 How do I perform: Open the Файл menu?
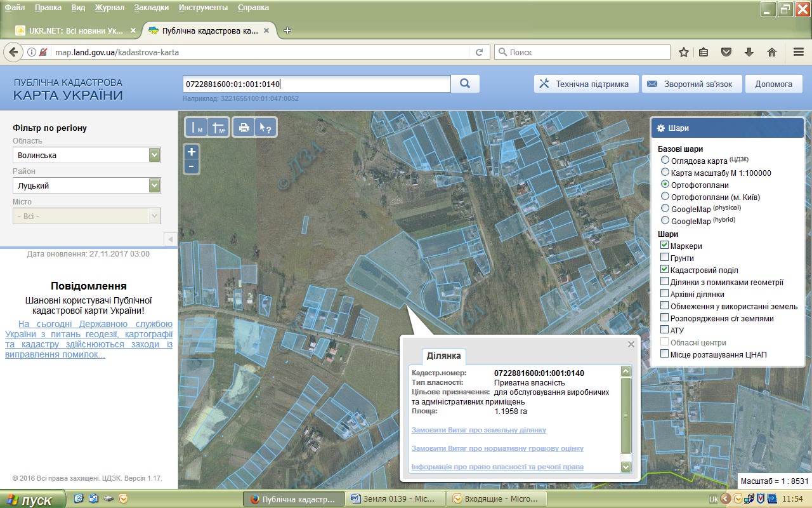point(15,8)
